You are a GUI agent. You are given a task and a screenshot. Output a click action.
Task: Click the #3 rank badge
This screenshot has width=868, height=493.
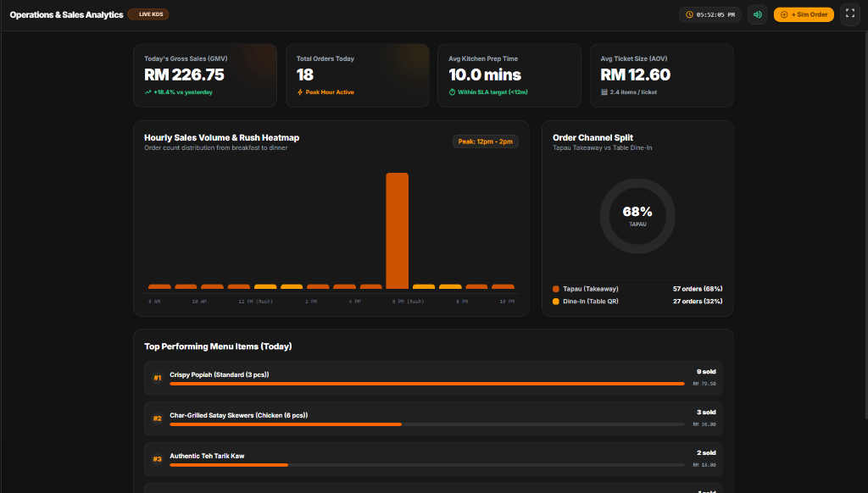click(x=157, y=459)
